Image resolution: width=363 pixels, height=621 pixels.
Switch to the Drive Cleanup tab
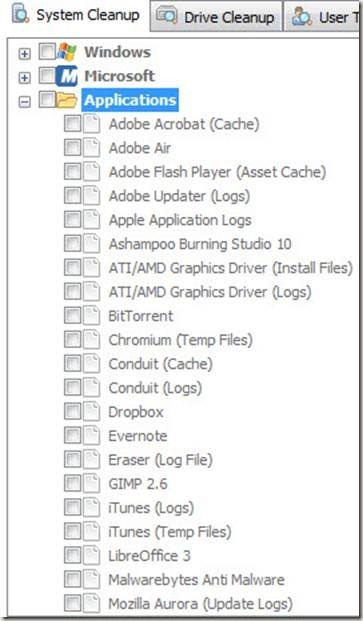coord(216,16)
